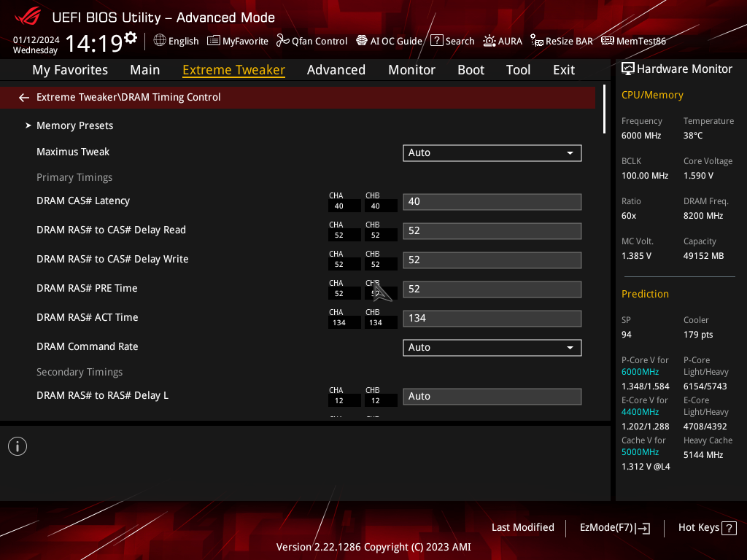Open the AURA lighting icon
Viewport: 747px width, 560px height.
[489, 41]
